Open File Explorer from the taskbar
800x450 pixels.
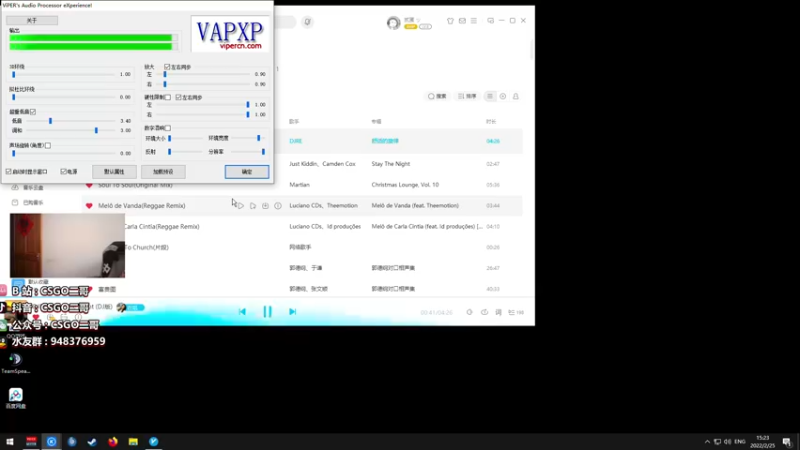point(133,442)
